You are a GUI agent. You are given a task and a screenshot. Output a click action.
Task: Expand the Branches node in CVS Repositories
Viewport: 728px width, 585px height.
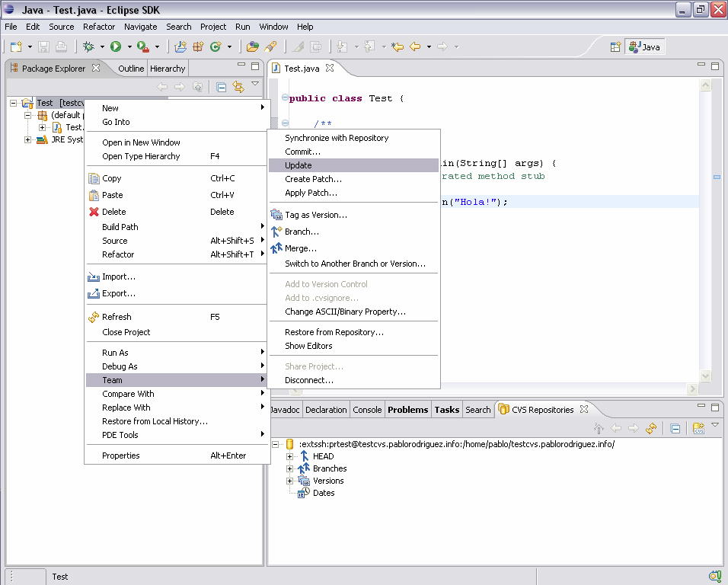coord(289,468)
